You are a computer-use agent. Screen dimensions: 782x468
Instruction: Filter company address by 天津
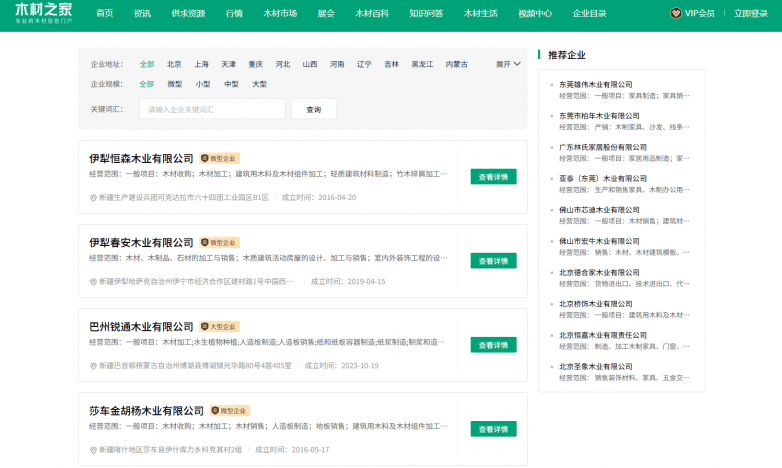[x=228, y=64]
